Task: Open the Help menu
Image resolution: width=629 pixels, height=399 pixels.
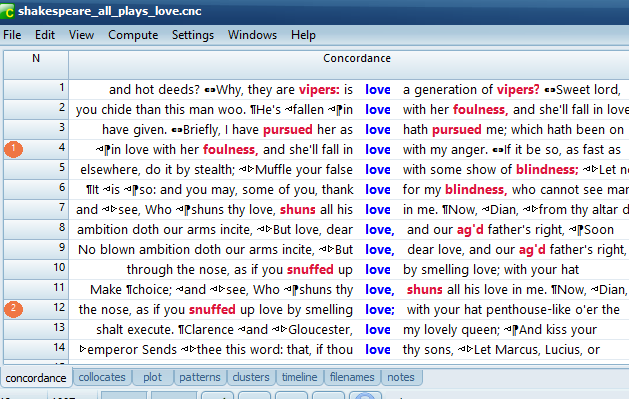Action: click(303, 35)
